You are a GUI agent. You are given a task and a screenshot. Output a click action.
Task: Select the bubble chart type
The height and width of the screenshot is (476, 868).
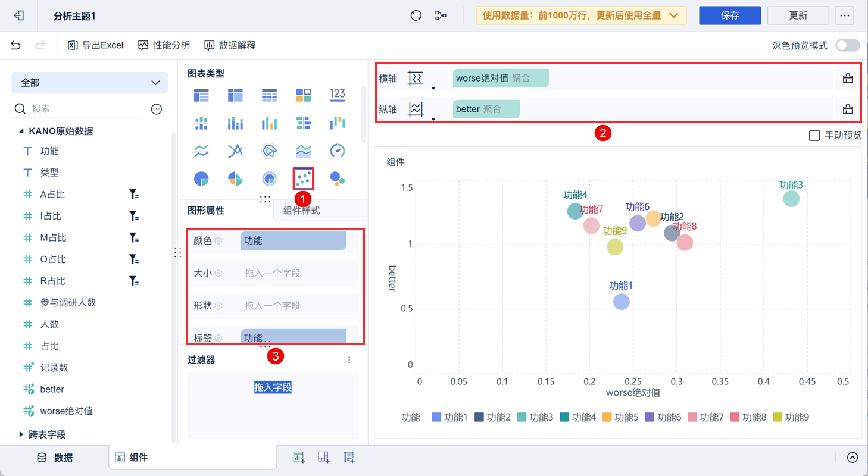[x=338, y=178]
